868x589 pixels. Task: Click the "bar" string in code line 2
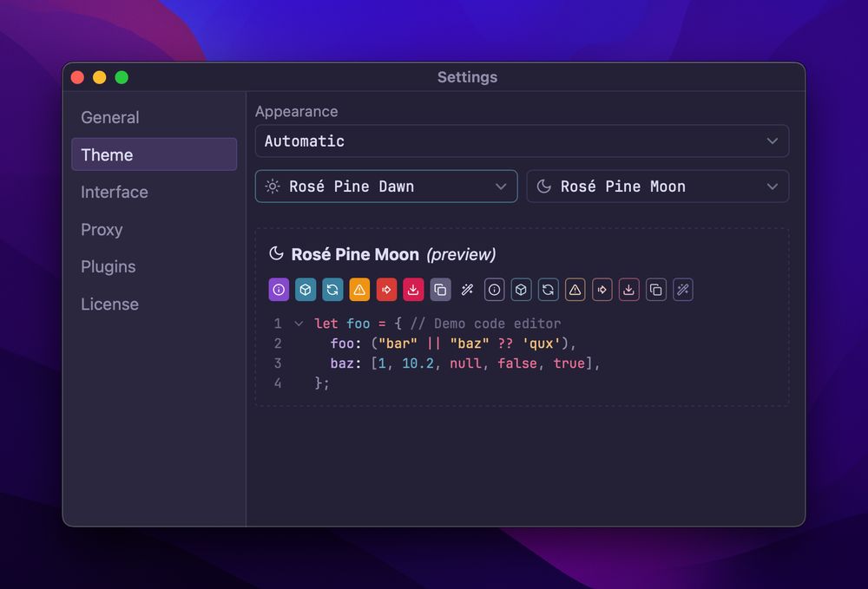[x=398, y=344]
